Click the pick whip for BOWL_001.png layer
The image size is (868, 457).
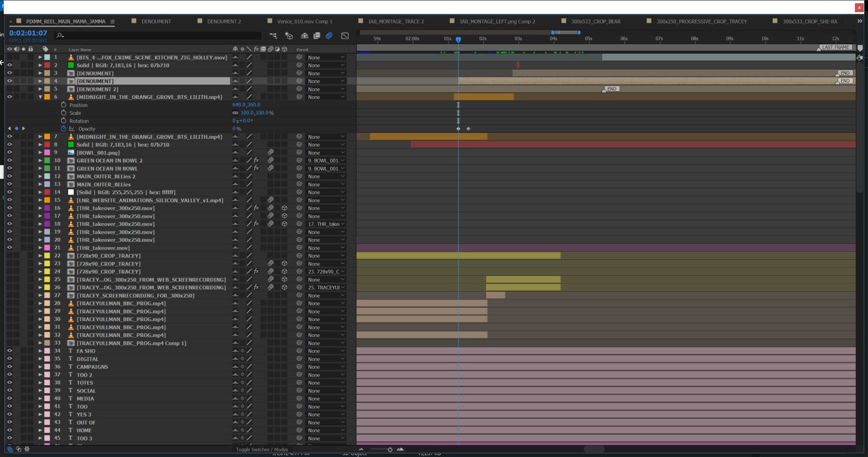pyautogui.click(x=299, y=153)
